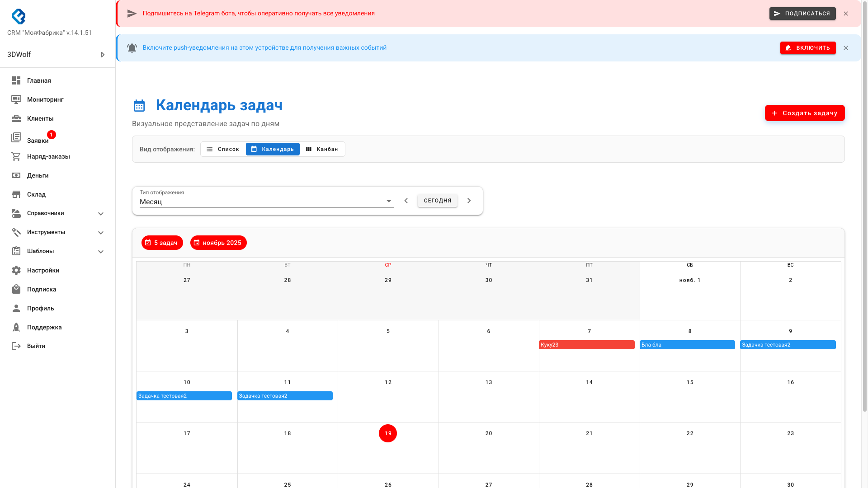This screenshot has width=868, height=488.
Task: Click the Заявки list icon with badge
Action: (x=16, y=137)
